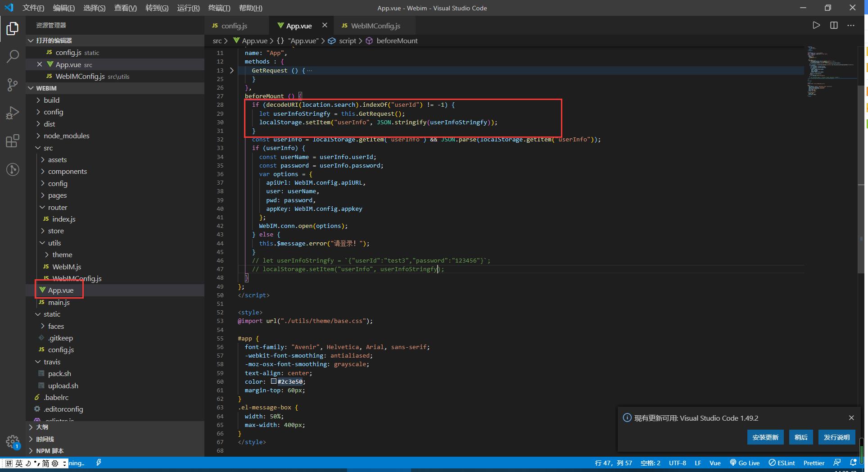Click the notifications bell in status bar
Image resolution: width=868 pixels, height=472 pixels.
coord(853,463)
